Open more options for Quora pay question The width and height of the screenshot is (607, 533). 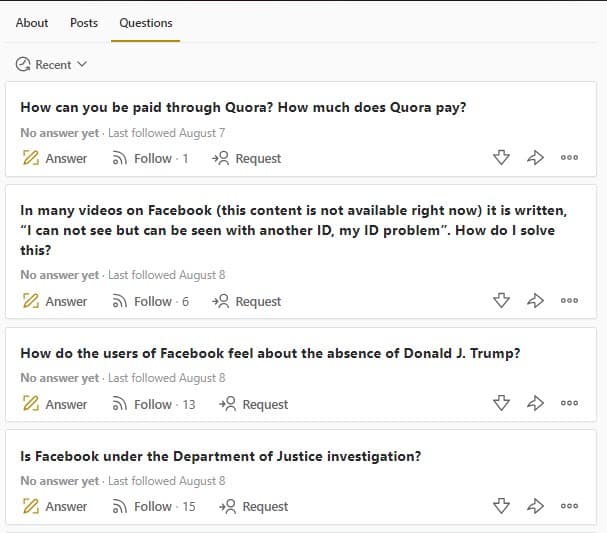tap(569, 158)
